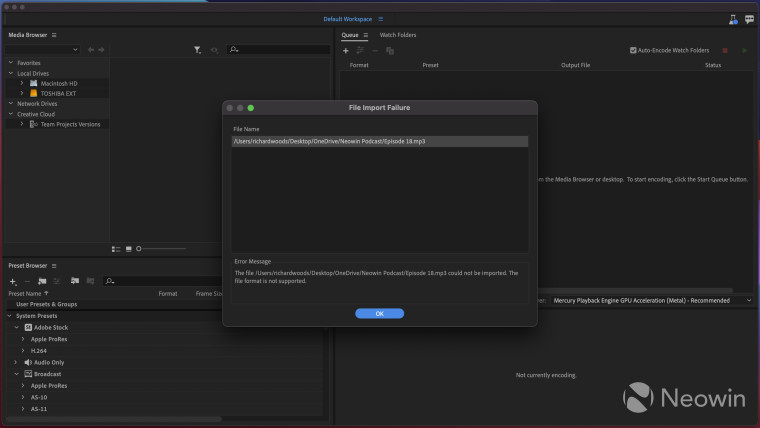Expand the Macintosh HD drive
The image size is (760, 428).
[22, 83]
